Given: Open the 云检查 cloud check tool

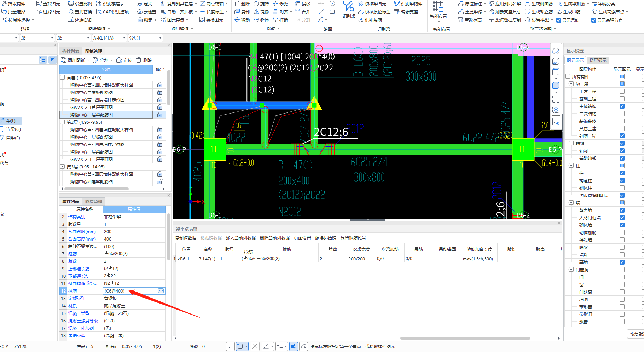Looking at the screenshot, I should click(x=146, y=12).
